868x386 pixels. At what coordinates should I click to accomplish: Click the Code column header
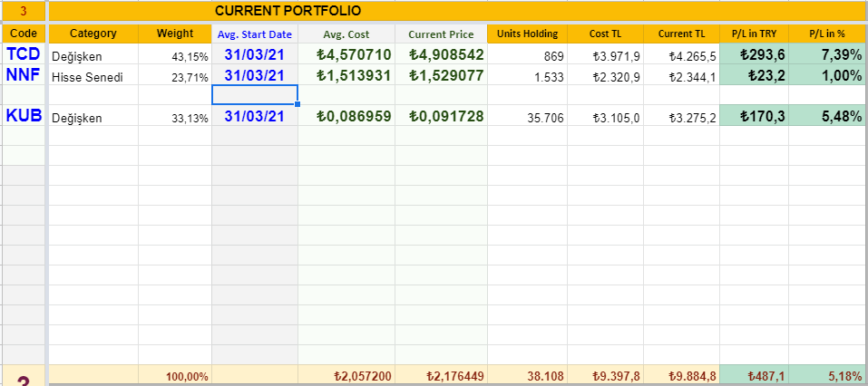[24, 34]
